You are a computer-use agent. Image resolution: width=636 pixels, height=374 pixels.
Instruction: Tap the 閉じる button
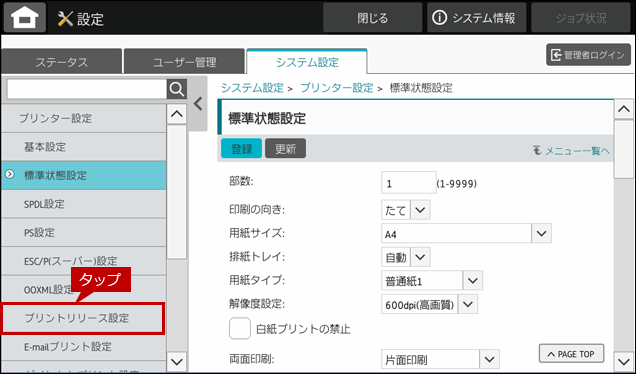click(372, 17)
